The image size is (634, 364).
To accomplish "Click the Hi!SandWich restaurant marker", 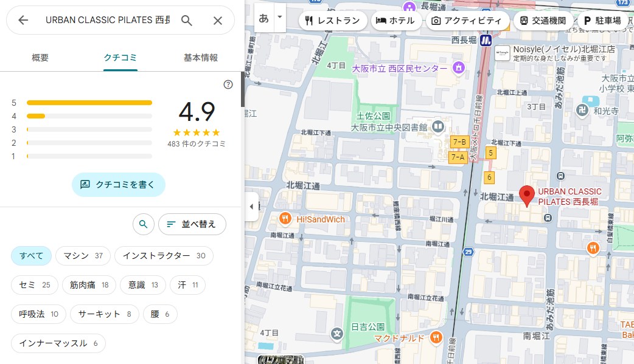I will tap(285, 219).
